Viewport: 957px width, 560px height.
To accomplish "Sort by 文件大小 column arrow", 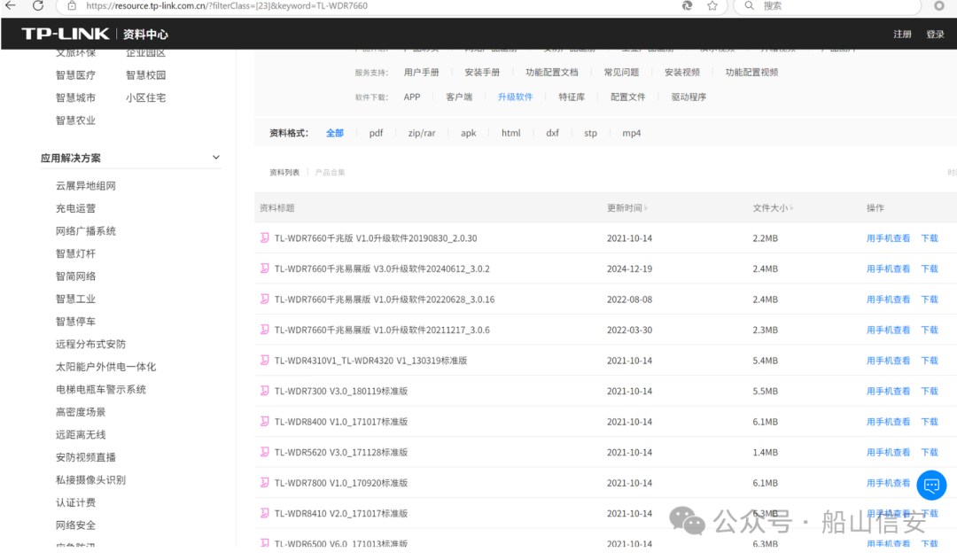I will click(x=791, y=208).
